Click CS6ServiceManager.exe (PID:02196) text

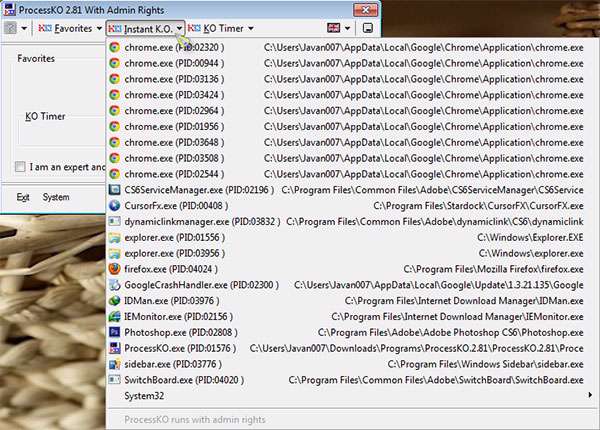[x=199, y=190]
